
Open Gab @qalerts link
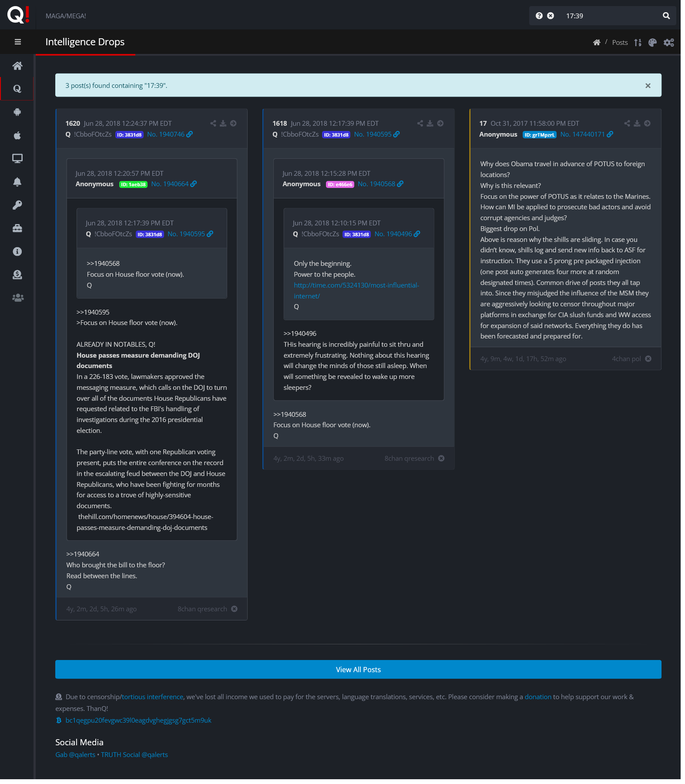[75, 755]
